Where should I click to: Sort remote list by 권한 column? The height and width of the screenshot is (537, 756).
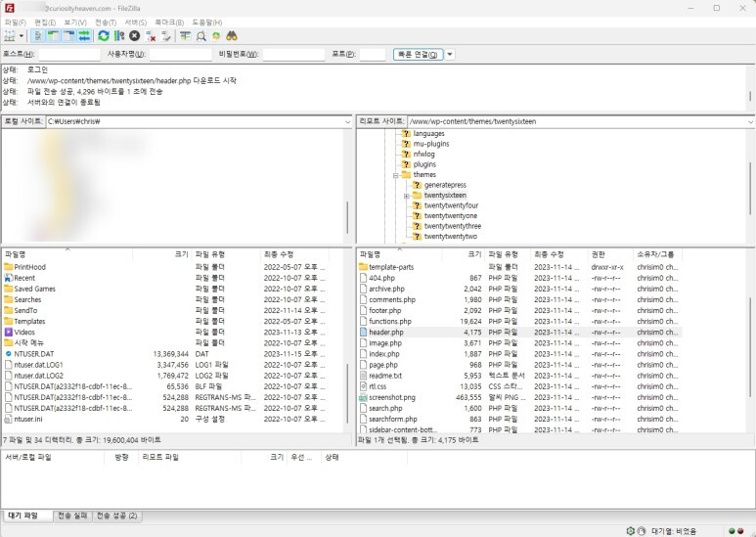[610, 254]
